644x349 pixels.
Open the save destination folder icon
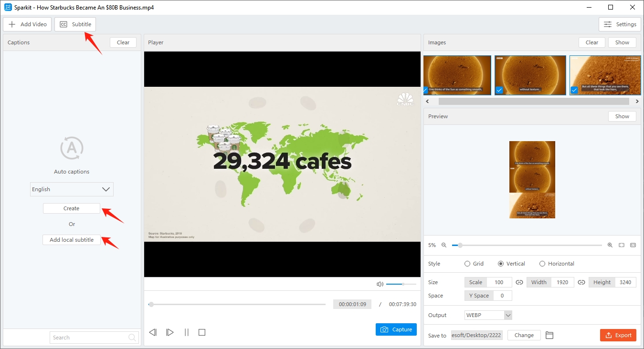[549, 335]
